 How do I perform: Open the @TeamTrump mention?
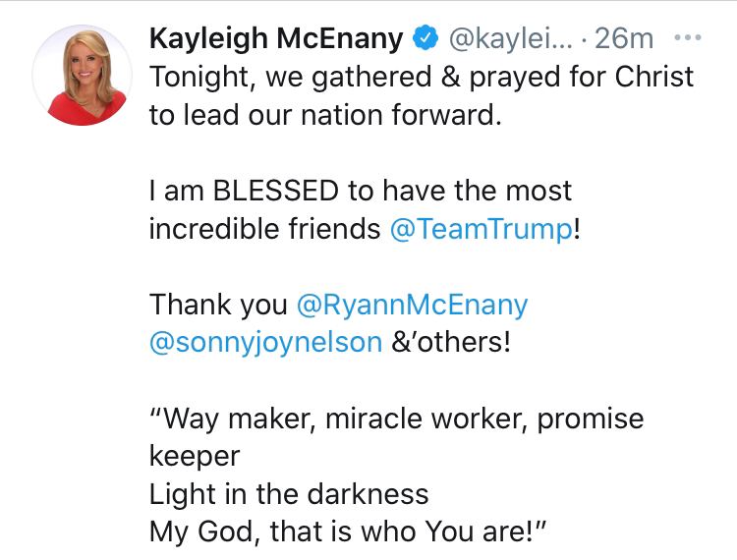click(x=480, y=229)
